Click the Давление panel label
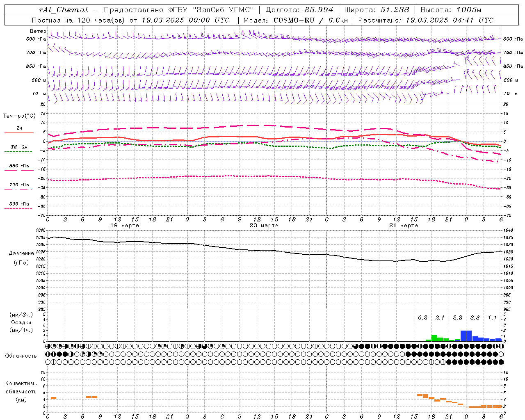This screenshot has width=525, height=420. [21, 253]
